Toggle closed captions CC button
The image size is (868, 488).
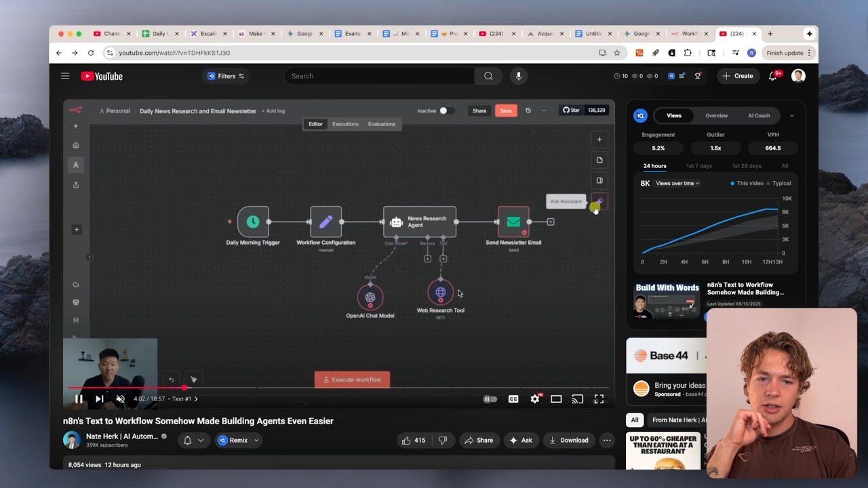(x=513, y=399)
